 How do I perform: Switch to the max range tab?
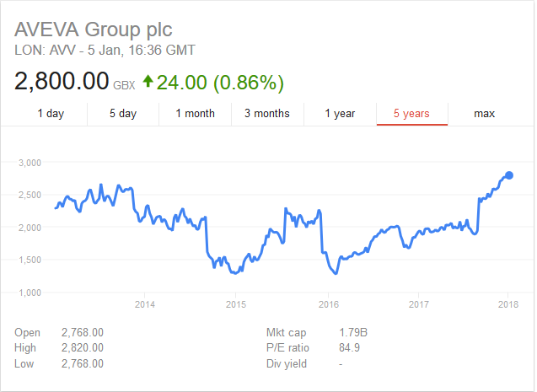click(484, 113)
